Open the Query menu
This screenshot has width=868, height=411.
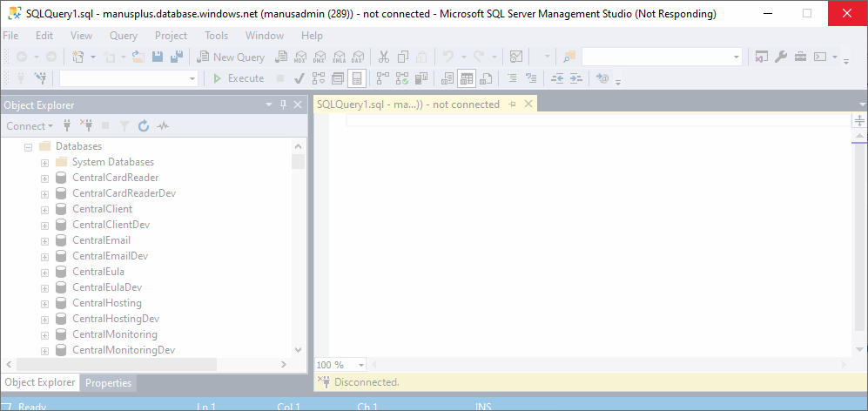tap(124, 36)
